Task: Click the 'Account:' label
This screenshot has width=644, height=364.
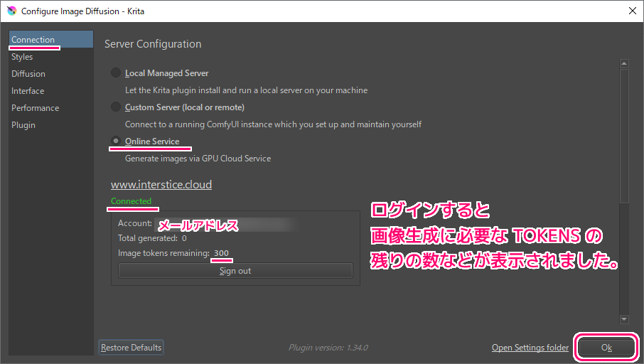Action: pos(135,223)
